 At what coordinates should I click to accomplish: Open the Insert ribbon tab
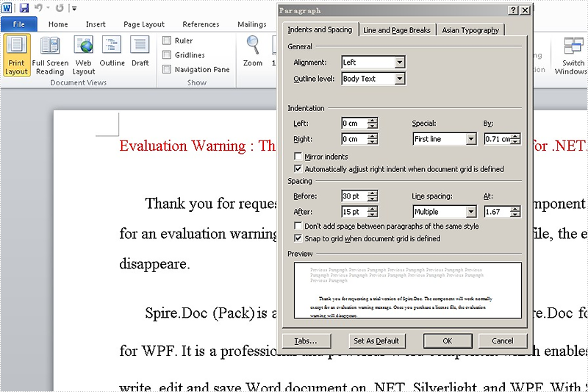click(96, 24)
